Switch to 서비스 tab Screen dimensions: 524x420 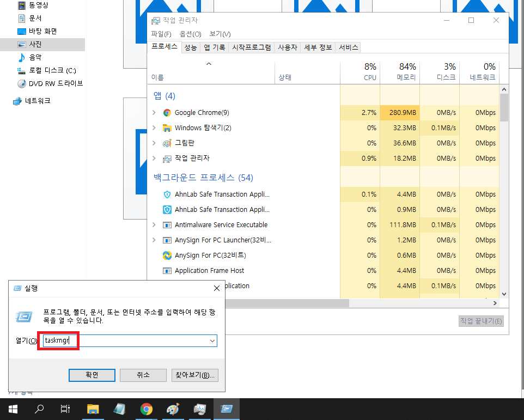click(x=348, y=47)
